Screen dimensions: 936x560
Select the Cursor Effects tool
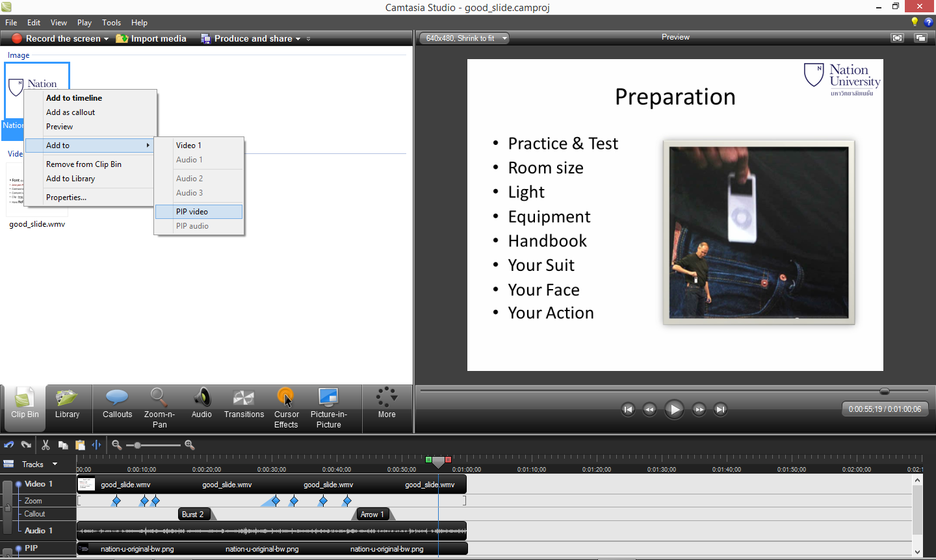286,408
